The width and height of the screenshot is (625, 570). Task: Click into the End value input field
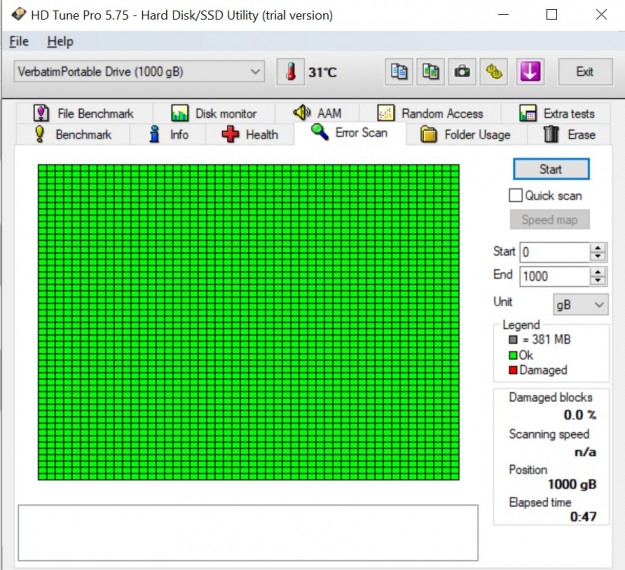553,276
